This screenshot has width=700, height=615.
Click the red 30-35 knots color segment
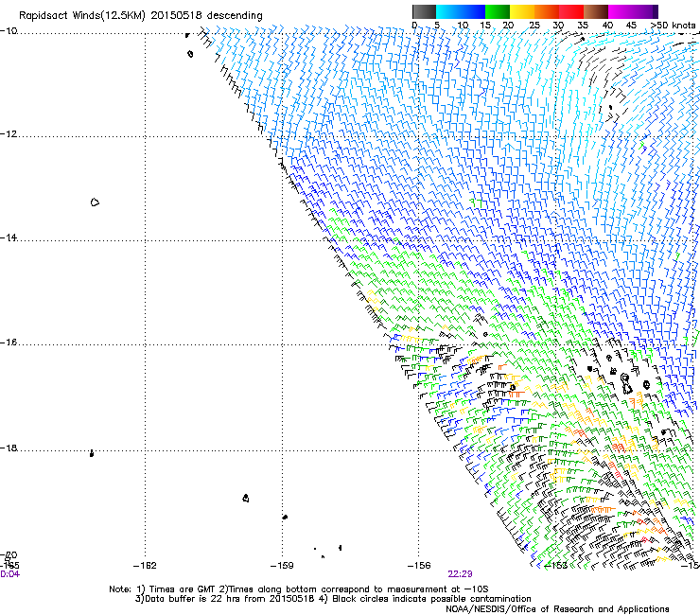click(571, 11)
